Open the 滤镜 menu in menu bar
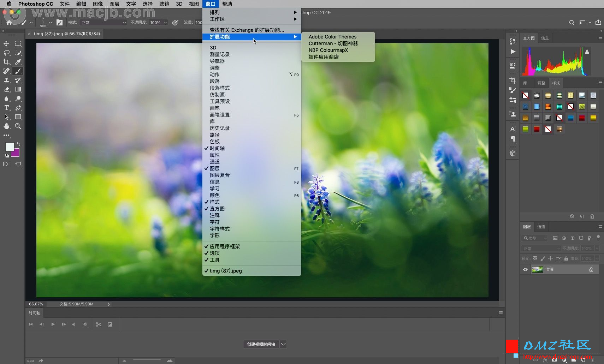Viewport: 604px width, 364px height. pyautogui.click(x=164, y=4)
